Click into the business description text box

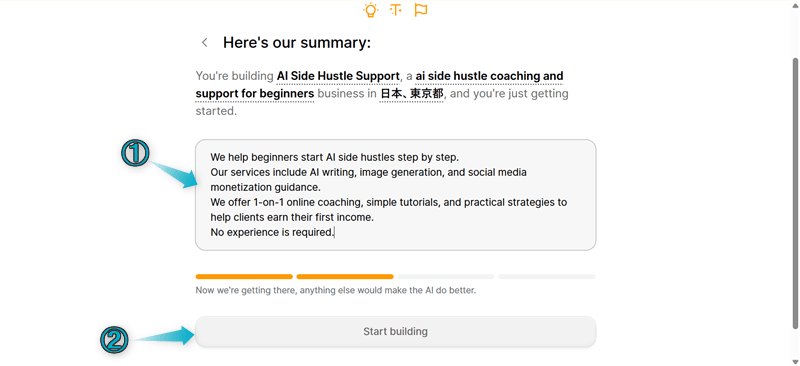[395, 195]
